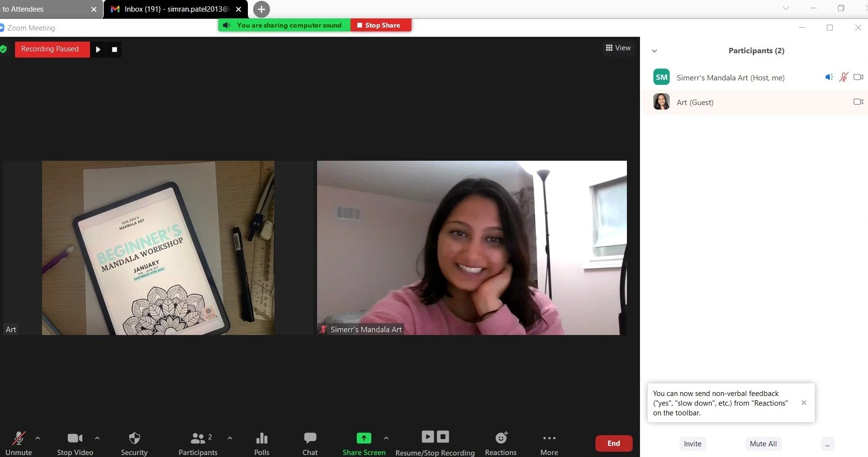
Task: Resume recording next to Recording Paused
Action: pyautogui.click(x=98, y=49)
